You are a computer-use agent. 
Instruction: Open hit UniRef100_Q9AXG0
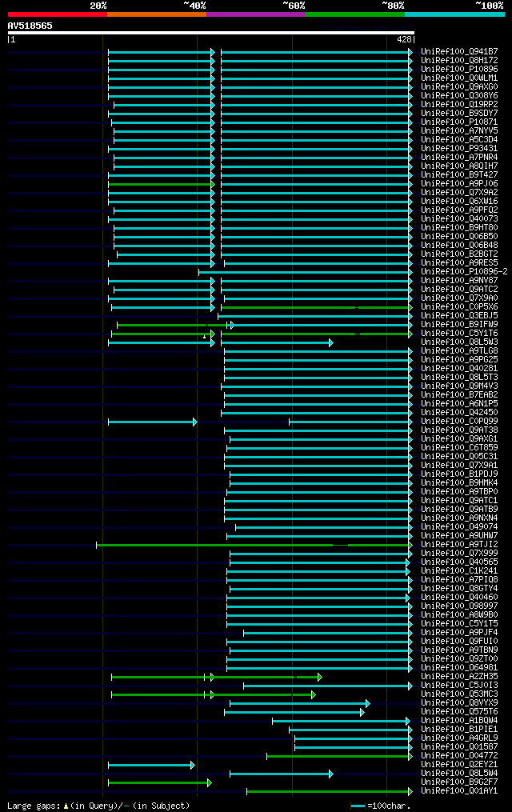click(459, 87)
